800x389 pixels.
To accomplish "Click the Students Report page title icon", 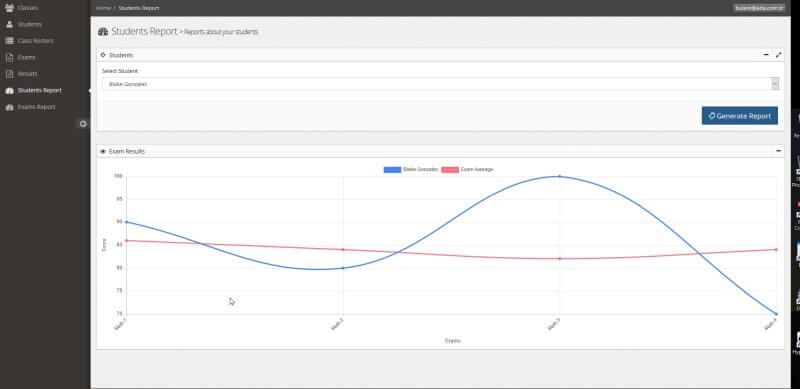I will 103,32.
